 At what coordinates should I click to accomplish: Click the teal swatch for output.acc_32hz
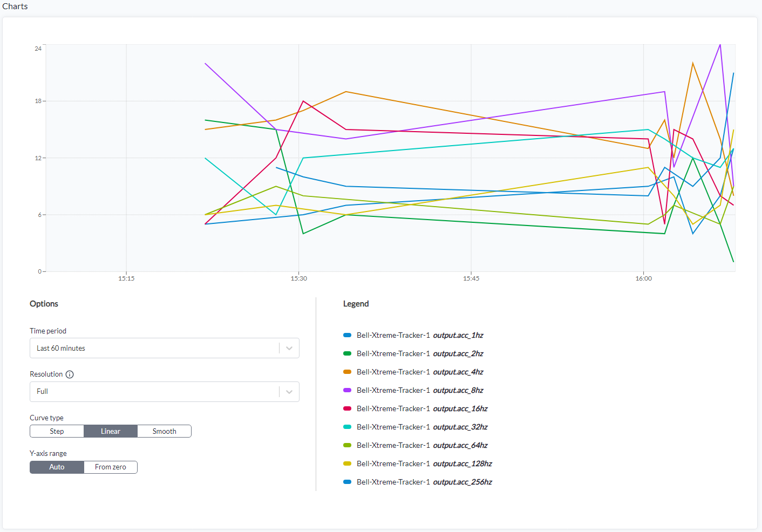pos(348,427)
